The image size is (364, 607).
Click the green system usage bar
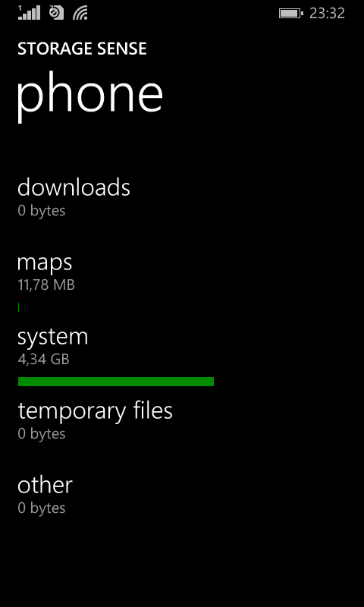pos(116,382)
